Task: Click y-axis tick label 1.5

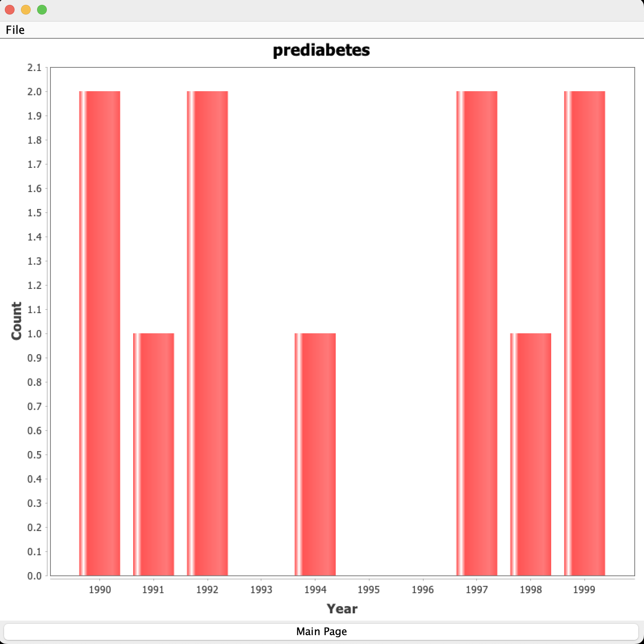Action: pos(34,213)
